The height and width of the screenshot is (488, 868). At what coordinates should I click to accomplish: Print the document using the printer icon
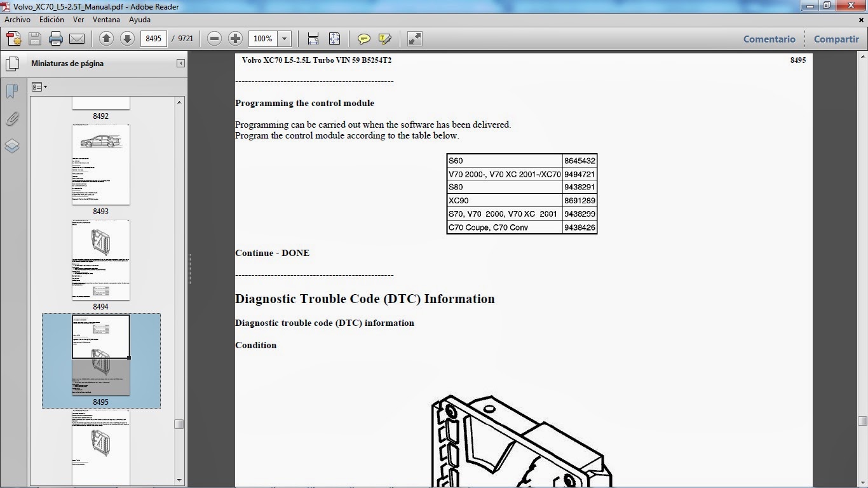pyautogui.click(x=56, y=39)
